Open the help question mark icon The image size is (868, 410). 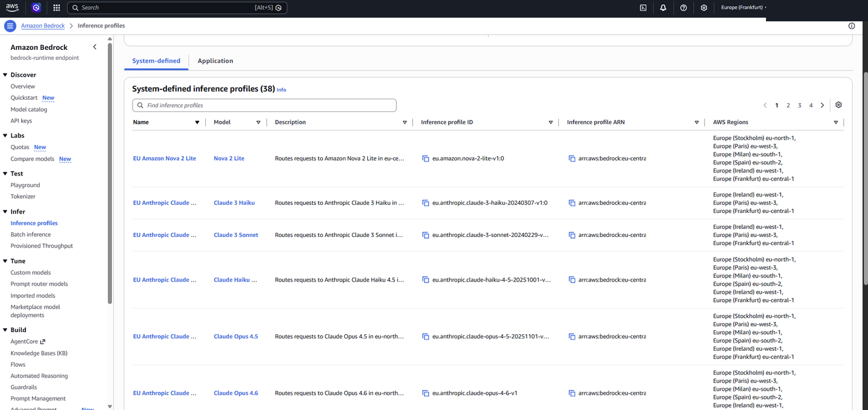[683, 8]
